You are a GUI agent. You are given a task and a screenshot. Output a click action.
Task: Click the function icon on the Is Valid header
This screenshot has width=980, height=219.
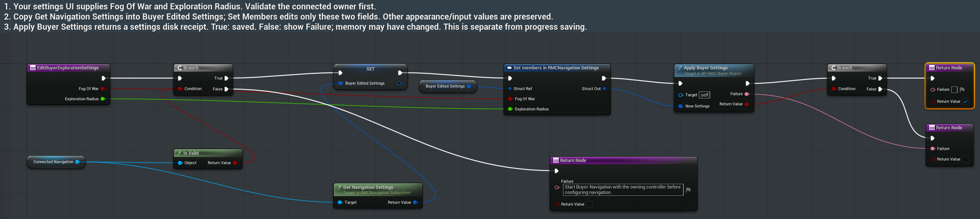pyautogui.click(x=179, y=153)
